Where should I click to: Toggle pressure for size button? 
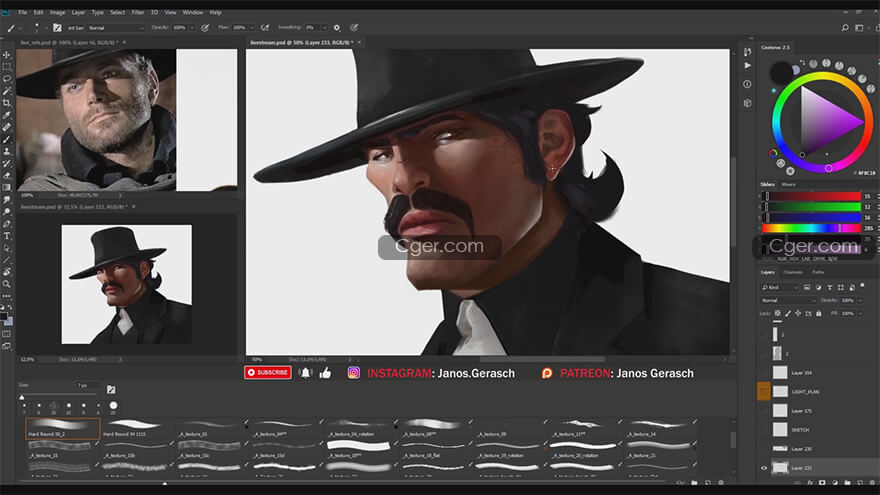[354, 28]
